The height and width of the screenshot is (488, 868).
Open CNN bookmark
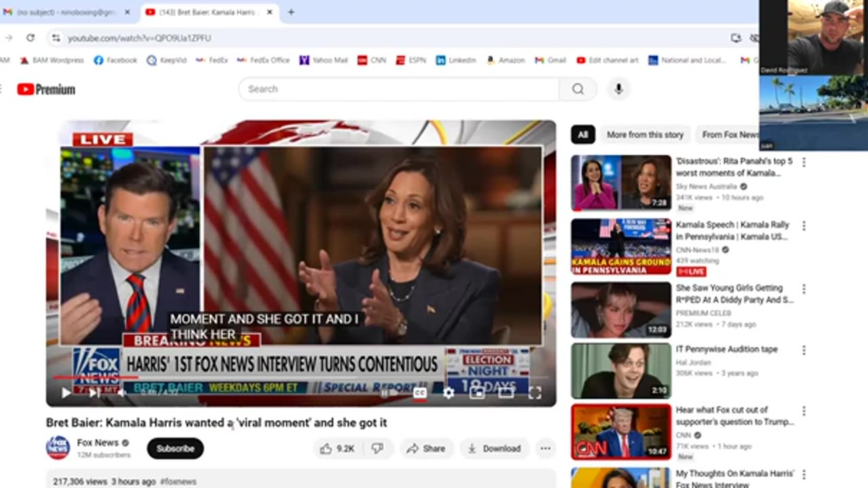(x=372, y=60)
